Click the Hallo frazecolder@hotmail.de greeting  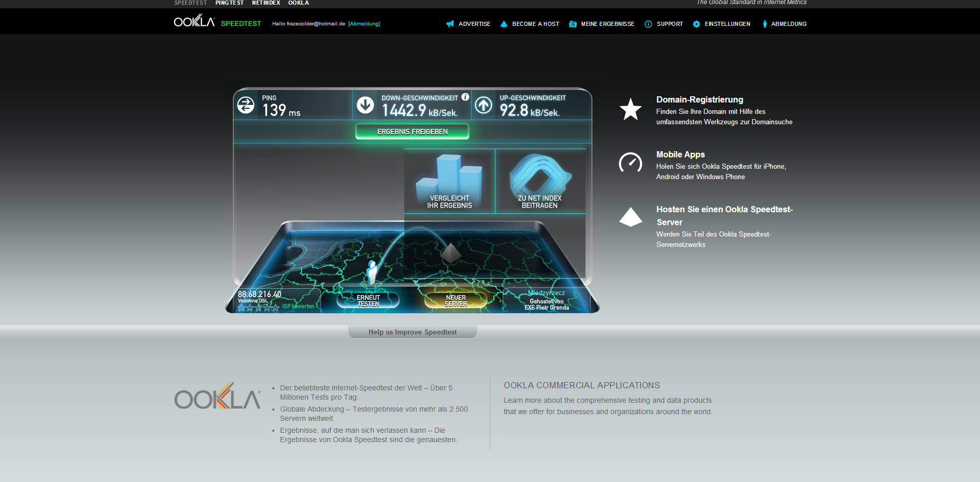309,24
